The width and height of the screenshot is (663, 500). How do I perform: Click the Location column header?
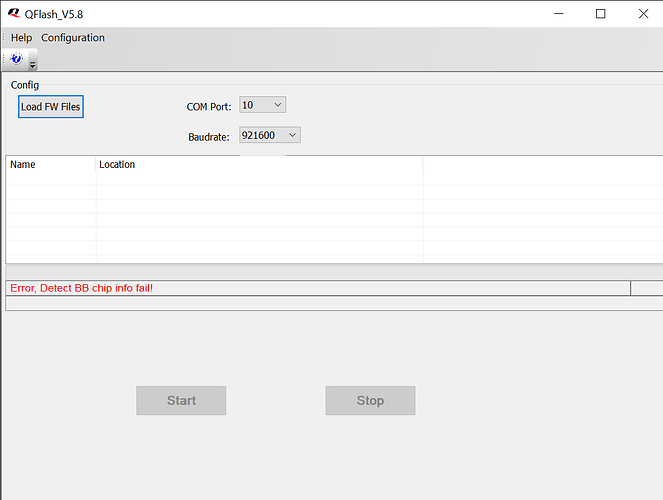[x=259, y=165]
